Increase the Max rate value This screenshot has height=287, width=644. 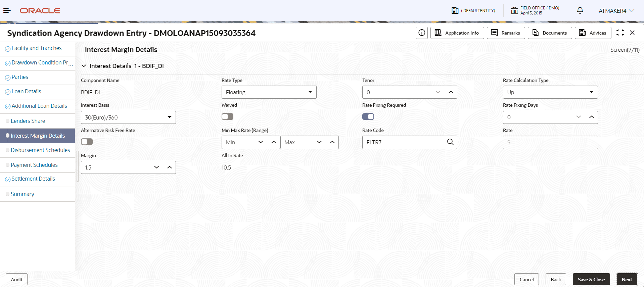point(332,142)
